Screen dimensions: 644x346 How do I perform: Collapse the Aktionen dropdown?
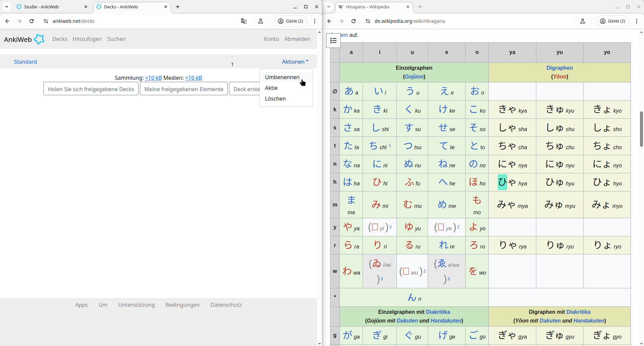295,62
